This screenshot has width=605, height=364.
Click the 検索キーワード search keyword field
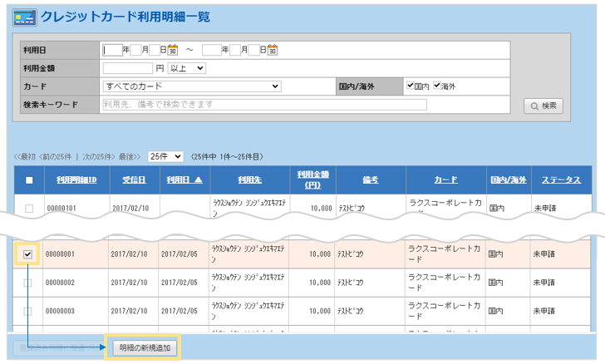pyautogui.click(x=263, y=105)
